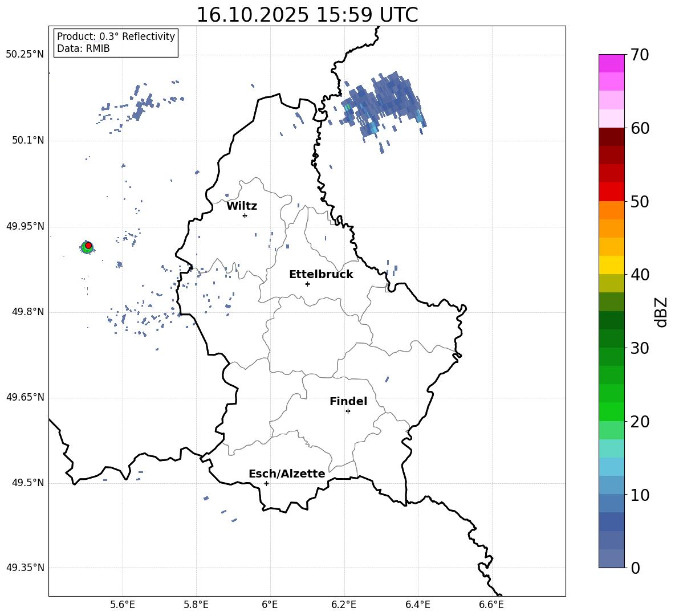Screen dimensions: 675x616
Task: Click the colorbar value 50
Action: (640, 201)
